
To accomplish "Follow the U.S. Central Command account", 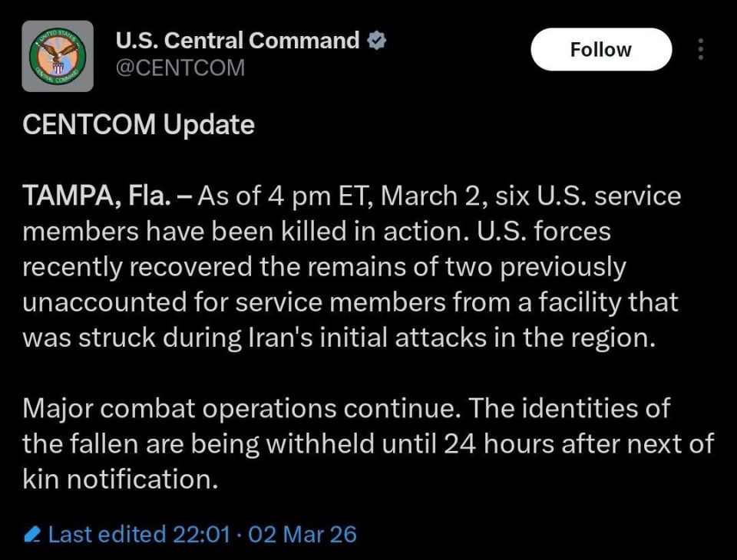I will (600, 50).
